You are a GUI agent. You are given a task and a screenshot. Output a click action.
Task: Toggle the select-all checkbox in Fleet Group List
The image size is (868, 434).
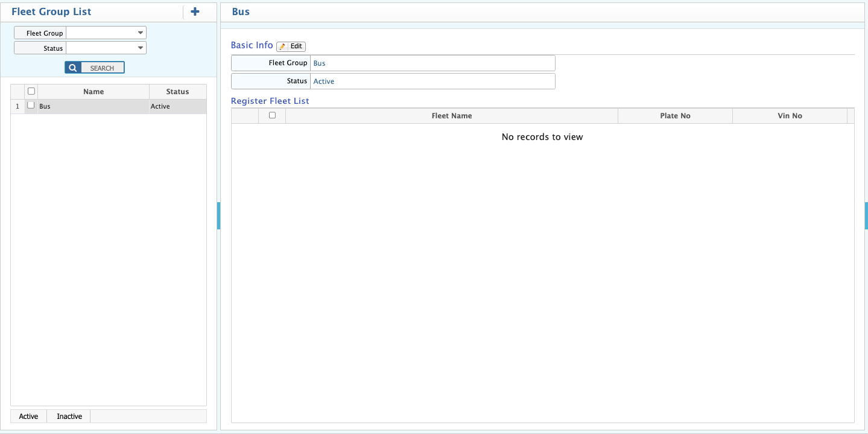point(31,91)
